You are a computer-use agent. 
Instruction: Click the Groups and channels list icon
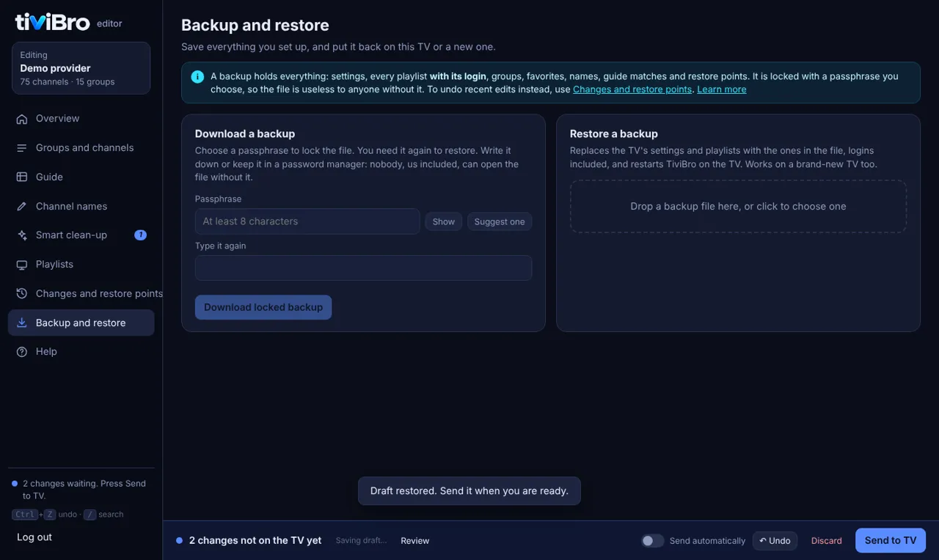tap(22, 148)
